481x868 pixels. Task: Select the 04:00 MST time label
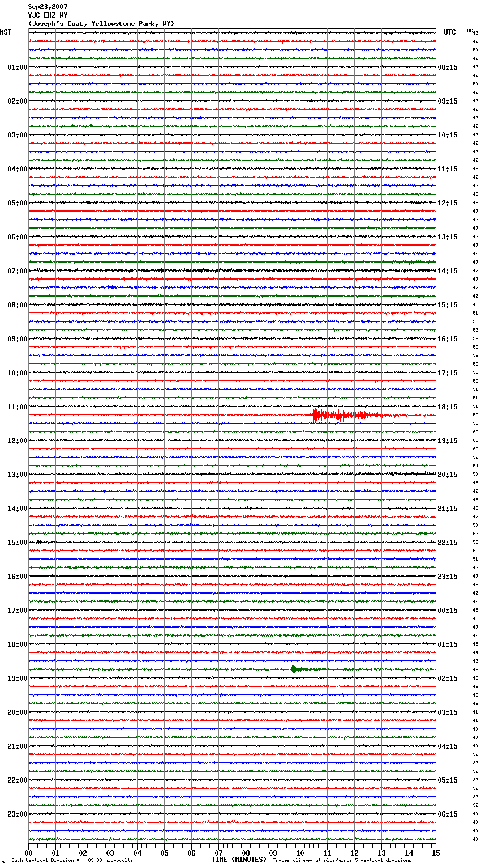click(18, 169)
